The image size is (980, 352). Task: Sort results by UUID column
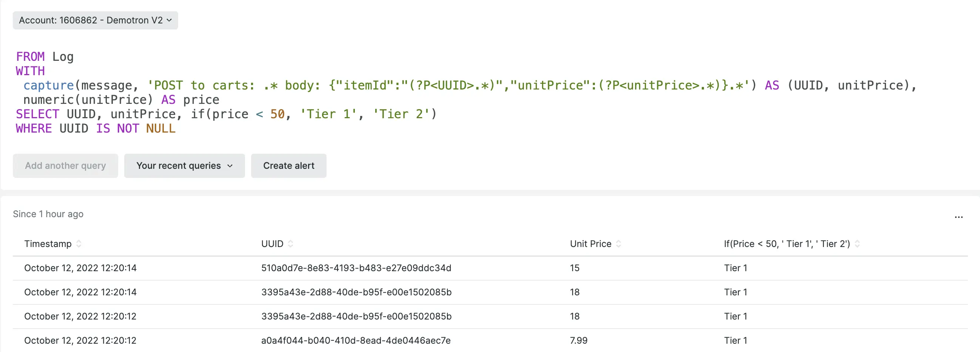[x=291, y=244]
